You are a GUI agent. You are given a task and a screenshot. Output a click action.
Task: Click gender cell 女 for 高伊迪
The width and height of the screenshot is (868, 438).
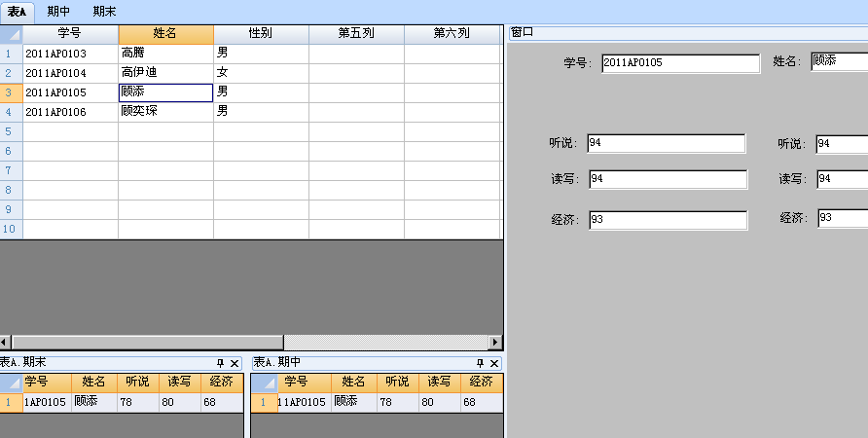coord(261,74)
